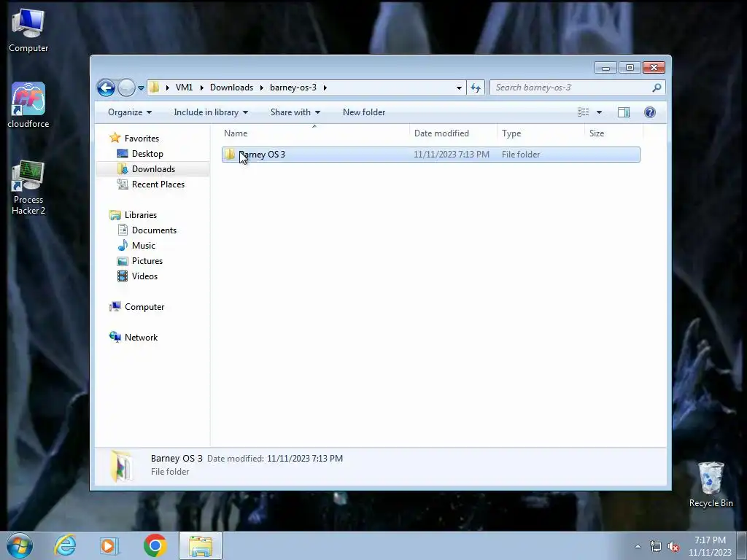Show hidden tray icons arrow

[x=638, y=546]
